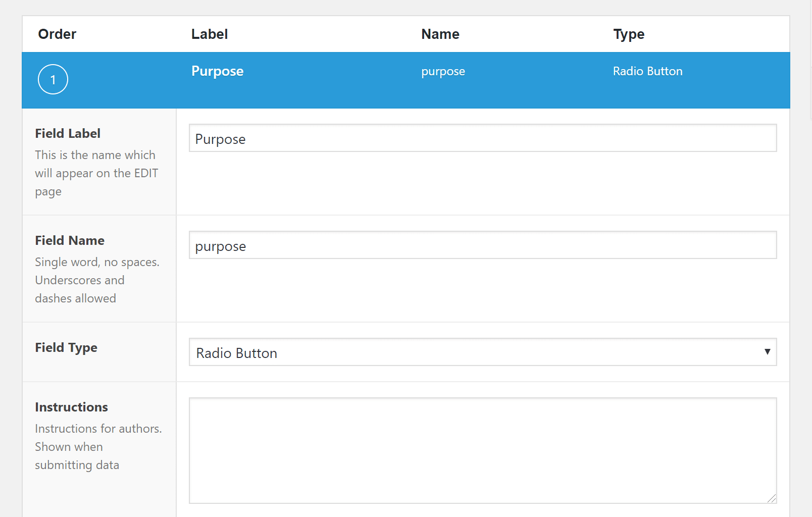This screenshot has height=517, width=812.
Task: Click the order number 1 badge
Action: tap(53, 79)
